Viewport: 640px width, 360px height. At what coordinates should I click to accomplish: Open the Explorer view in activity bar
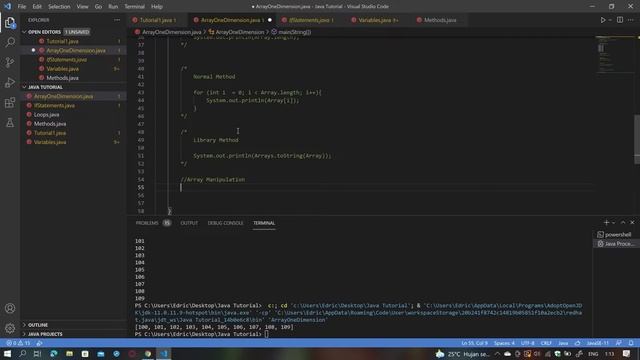[10, 22]
